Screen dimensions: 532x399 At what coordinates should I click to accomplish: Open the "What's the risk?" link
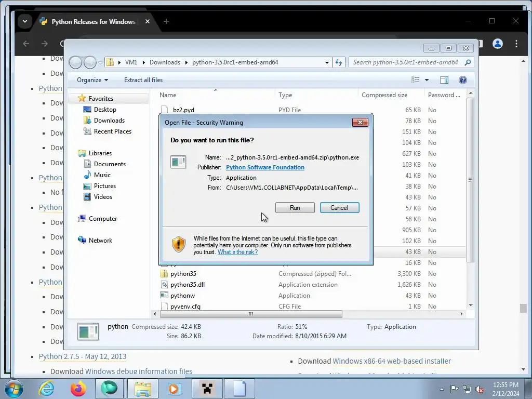tap(237, 252)
